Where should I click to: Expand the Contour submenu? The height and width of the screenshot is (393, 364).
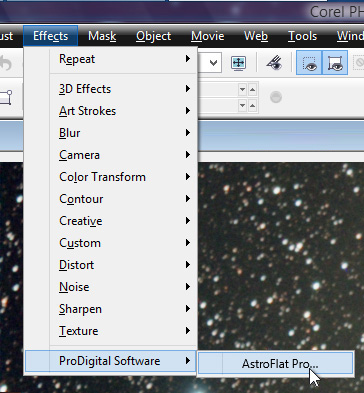[111, 199]
